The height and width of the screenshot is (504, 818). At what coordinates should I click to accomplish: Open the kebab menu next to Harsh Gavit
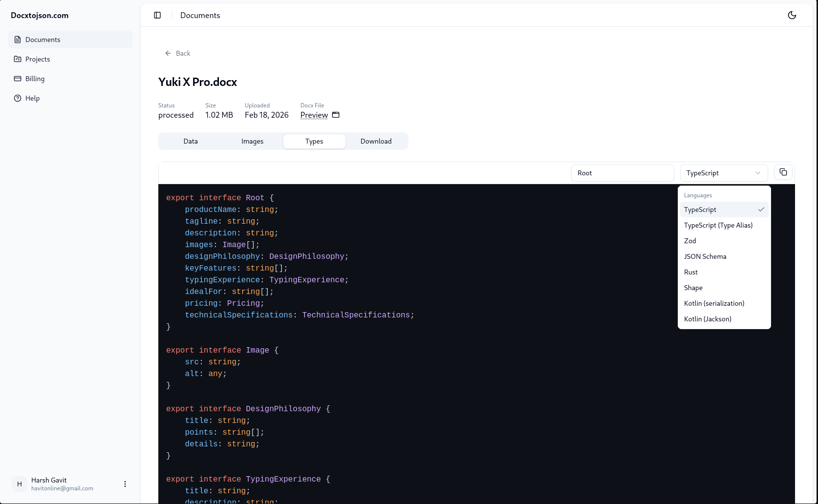click(x=125, y=484)
